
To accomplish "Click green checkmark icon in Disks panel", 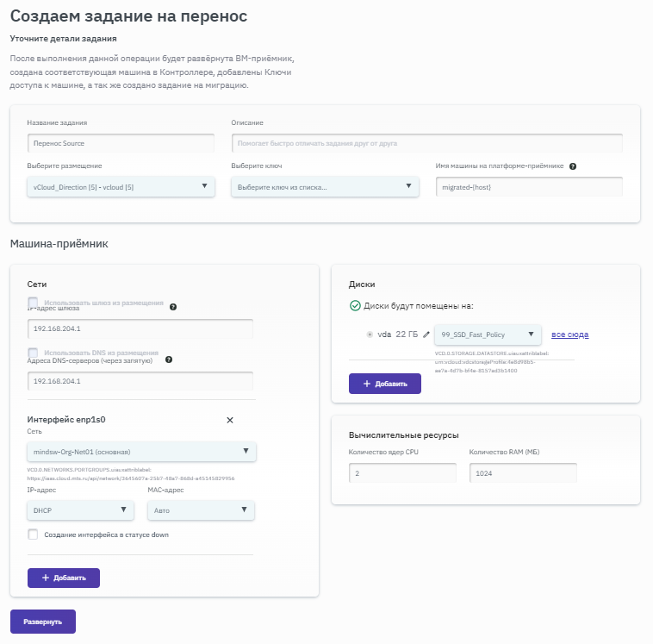I will (355, 306).
